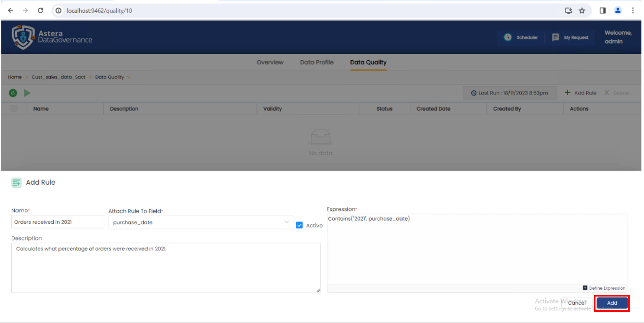
Task: Click the Created Date column header
Action: [x=434, y=109]
